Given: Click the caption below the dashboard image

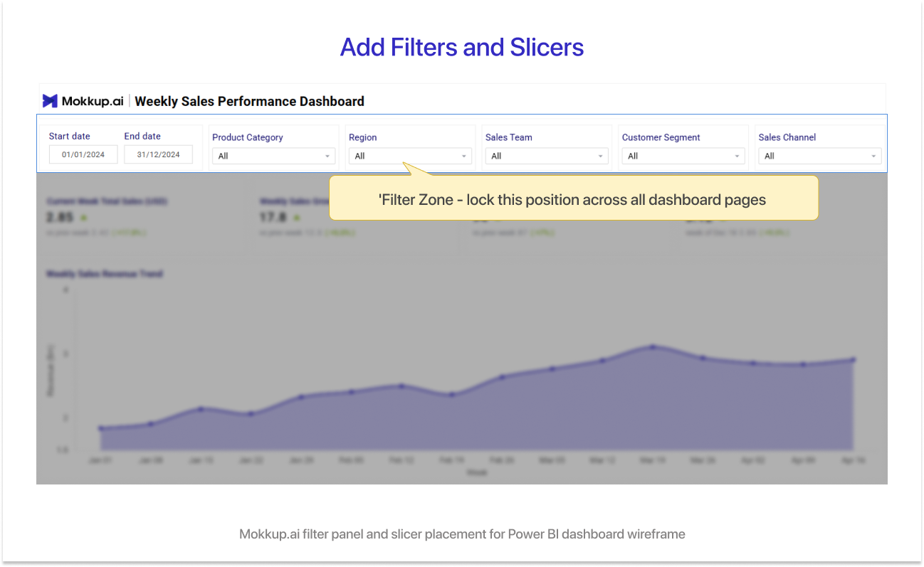Looking at the screenshot, I should coord(462,534).
